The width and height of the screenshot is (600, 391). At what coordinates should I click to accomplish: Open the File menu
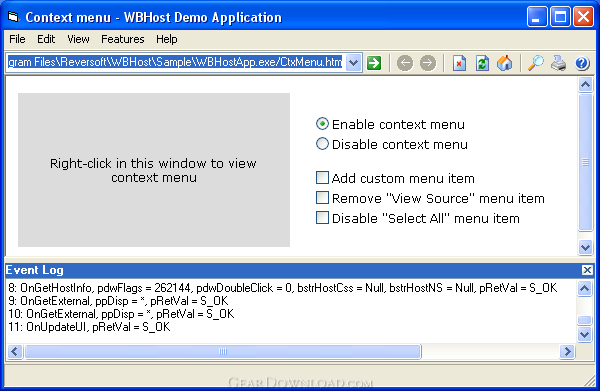(x=17, y=39)
